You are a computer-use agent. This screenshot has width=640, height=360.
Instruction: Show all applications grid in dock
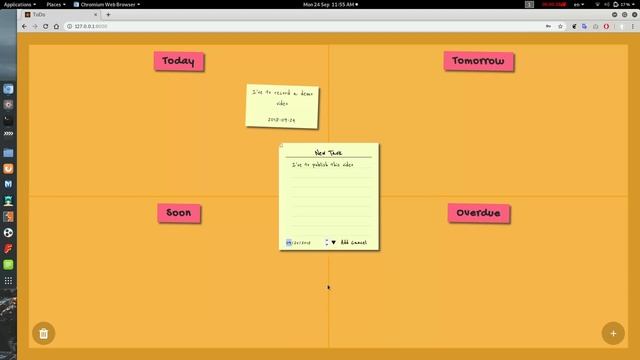pyautogui.click(x=8, y=281)
